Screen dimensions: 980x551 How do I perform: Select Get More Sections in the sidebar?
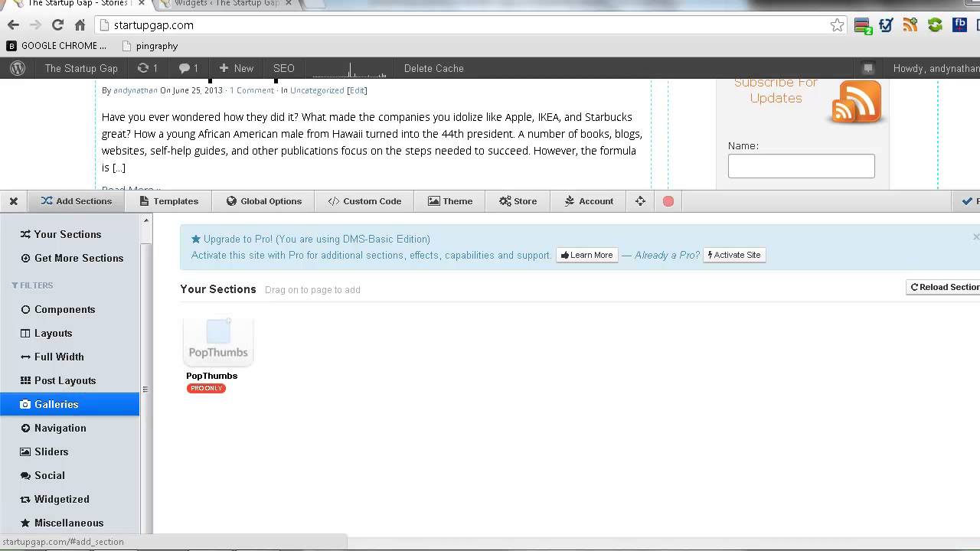70,258
